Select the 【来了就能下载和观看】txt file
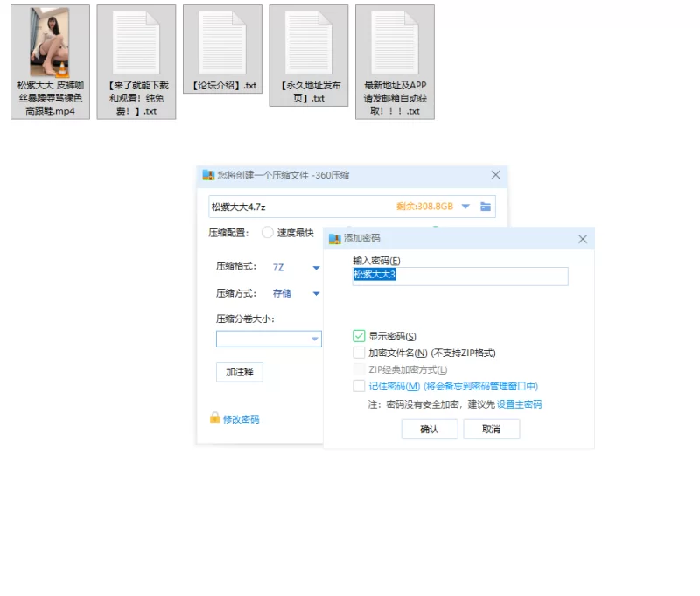The height and width of the screenshot is (596, 700). 136,62
